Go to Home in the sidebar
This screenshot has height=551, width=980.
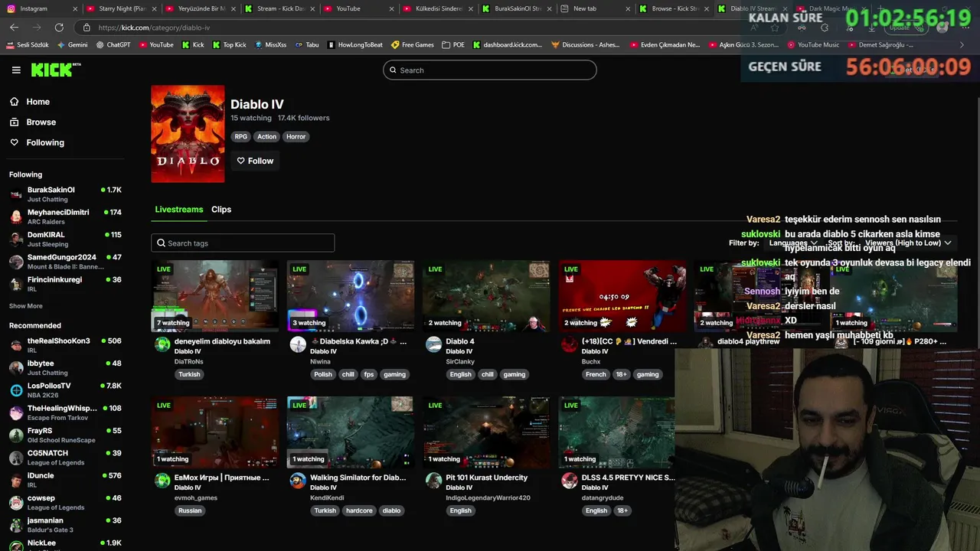point(38,102)
